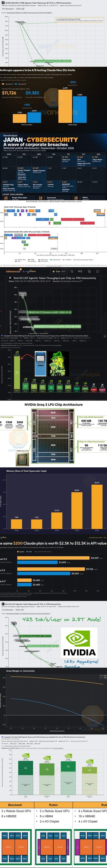Select GB300 NVL72 (Dynamo vLLM) 2026-10-18 throughput label
This screenshot has height=868, width=107.
(50, 312)
